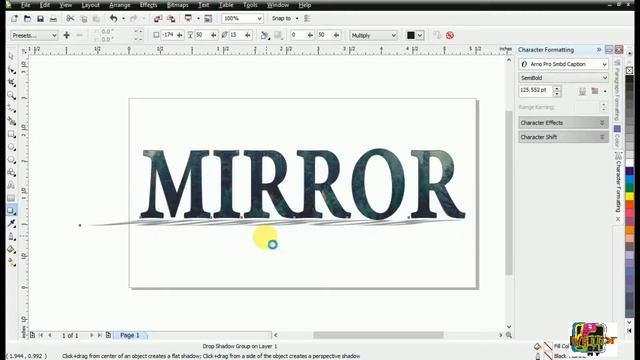This screenshot has width=640, height=360.
Task: Add a shadow preset with plus icon
Action: (x=67, y=36)
